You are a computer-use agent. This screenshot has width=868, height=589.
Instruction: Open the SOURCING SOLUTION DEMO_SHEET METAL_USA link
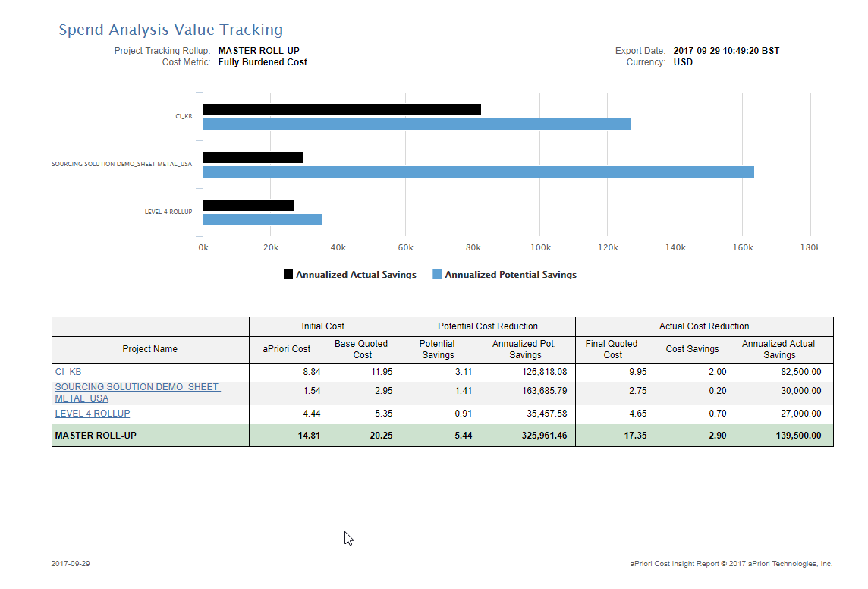[x=137, y=392]
